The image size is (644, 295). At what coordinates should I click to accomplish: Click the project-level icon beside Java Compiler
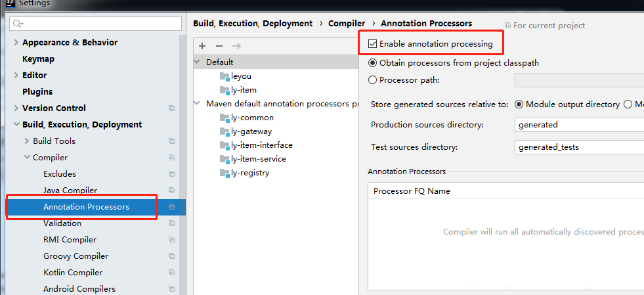tap(171, 191)
